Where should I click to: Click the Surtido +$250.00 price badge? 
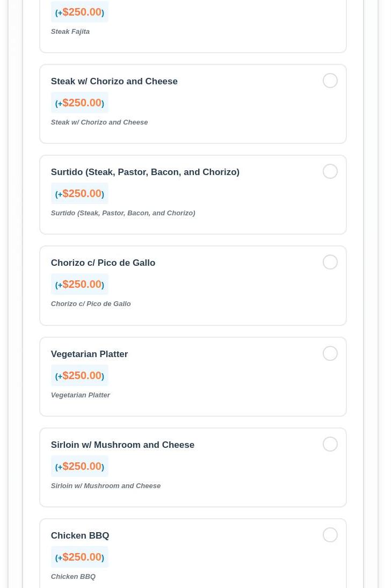pos(79,193)
